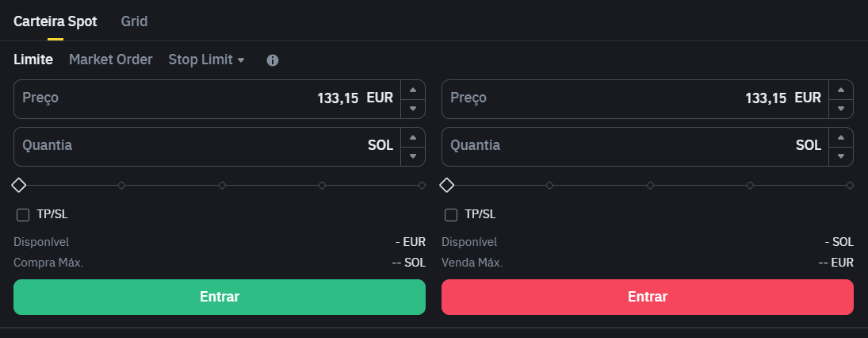This screenshot has height=338, width=868.
Task: Enable TP/SL checkbox on buy side
Action: (23, 215)
